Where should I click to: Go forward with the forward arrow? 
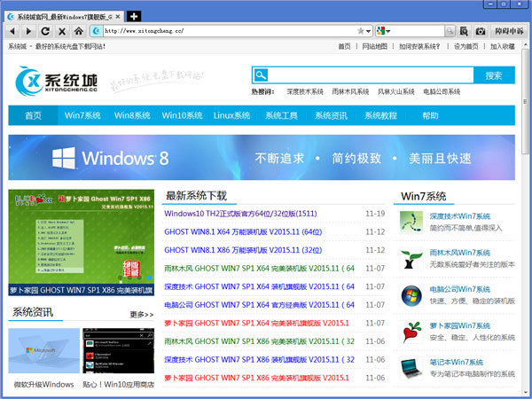tap(29, 31)
